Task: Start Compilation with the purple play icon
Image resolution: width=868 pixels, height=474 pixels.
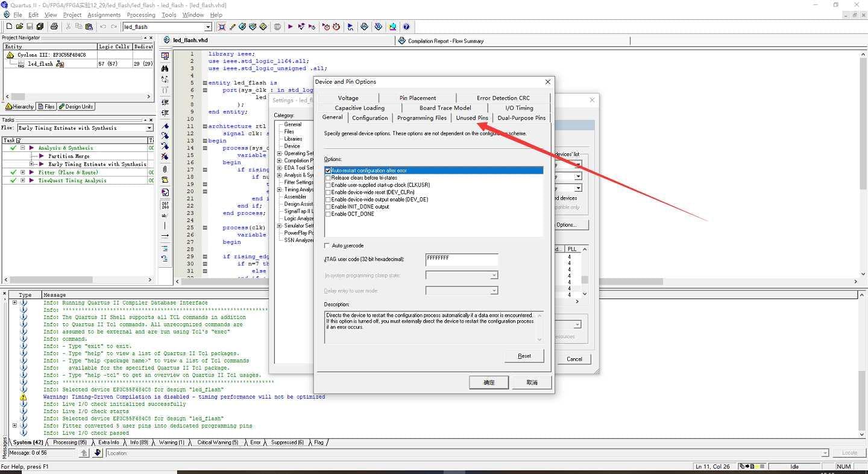Action: (290, 27)
